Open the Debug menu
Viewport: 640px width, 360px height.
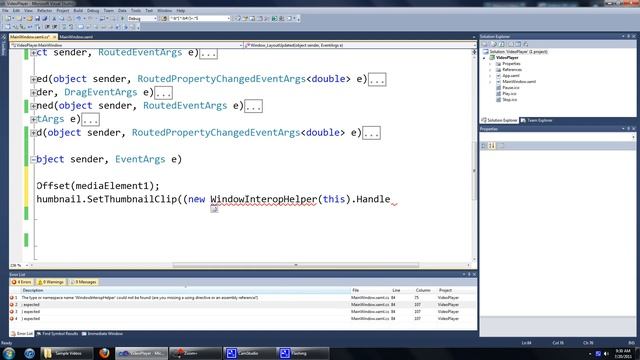(x=93, y=11)
